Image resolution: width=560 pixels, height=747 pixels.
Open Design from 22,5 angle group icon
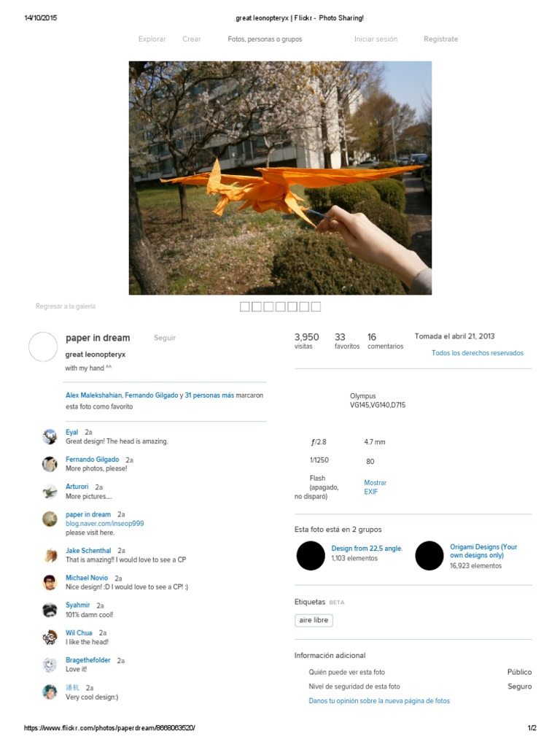click(x=311, y=555)
